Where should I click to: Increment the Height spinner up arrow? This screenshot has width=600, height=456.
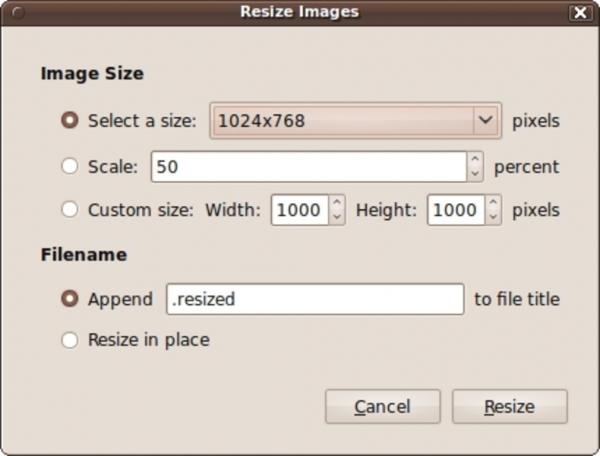click(x=493, y=202)
